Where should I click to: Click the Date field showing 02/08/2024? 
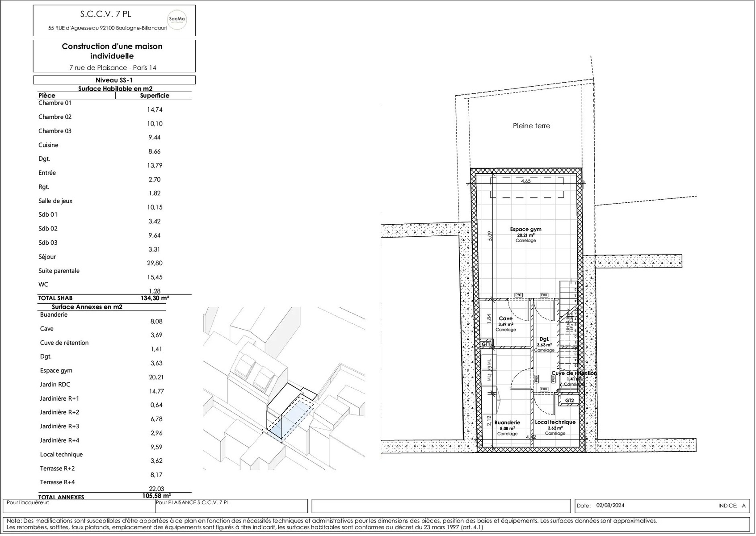coord(610,506)
